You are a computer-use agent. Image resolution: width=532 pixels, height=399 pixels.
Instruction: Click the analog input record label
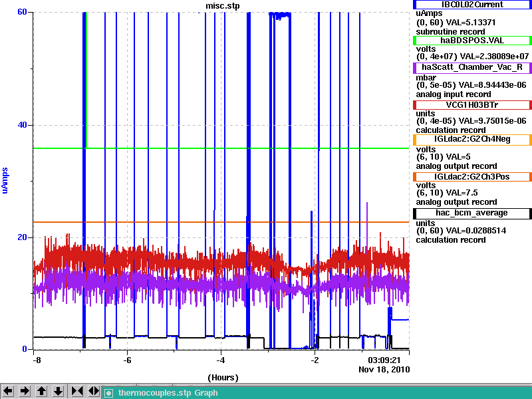pyautogui.click(x=454, y=94)
